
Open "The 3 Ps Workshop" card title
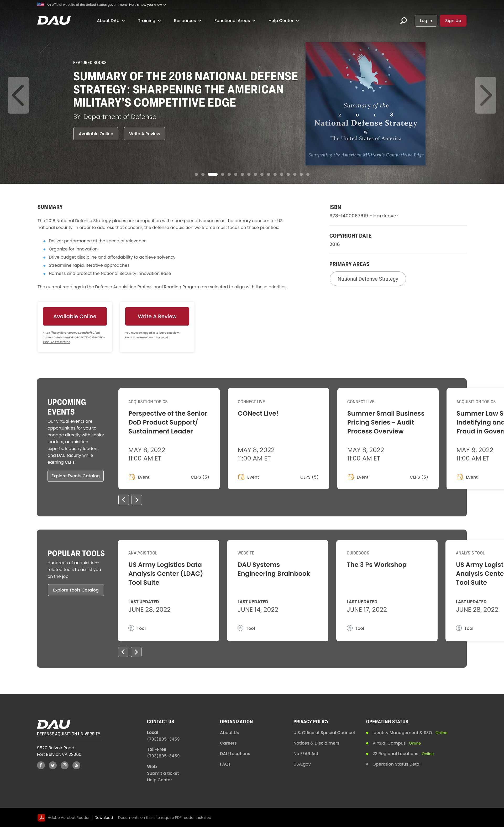click(x=376, y=564)
